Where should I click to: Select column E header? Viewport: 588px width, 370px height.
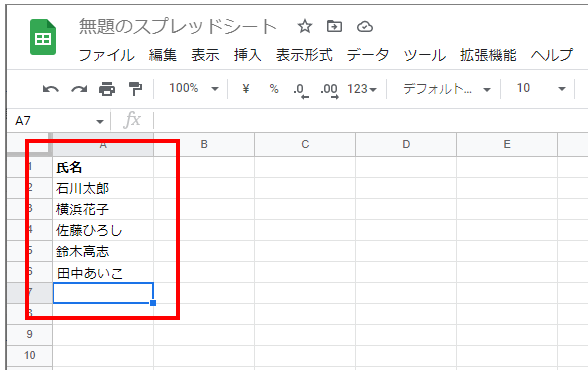coord(507,144)
